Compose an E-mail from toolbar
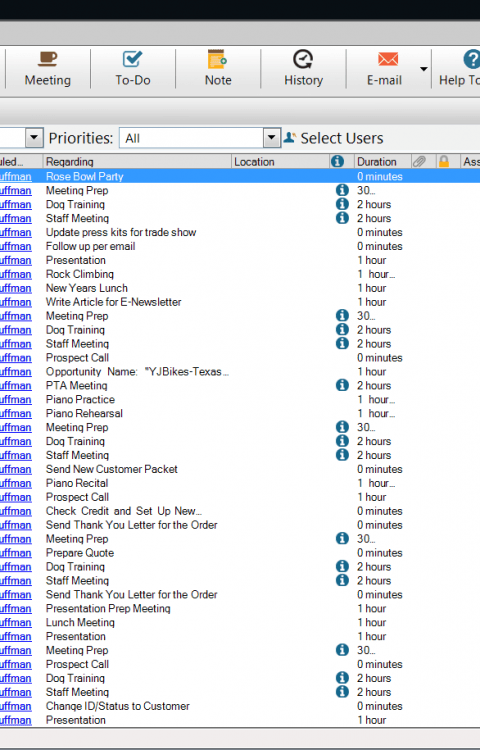Viewport: 480px width, 750px height. pos(384,69)
